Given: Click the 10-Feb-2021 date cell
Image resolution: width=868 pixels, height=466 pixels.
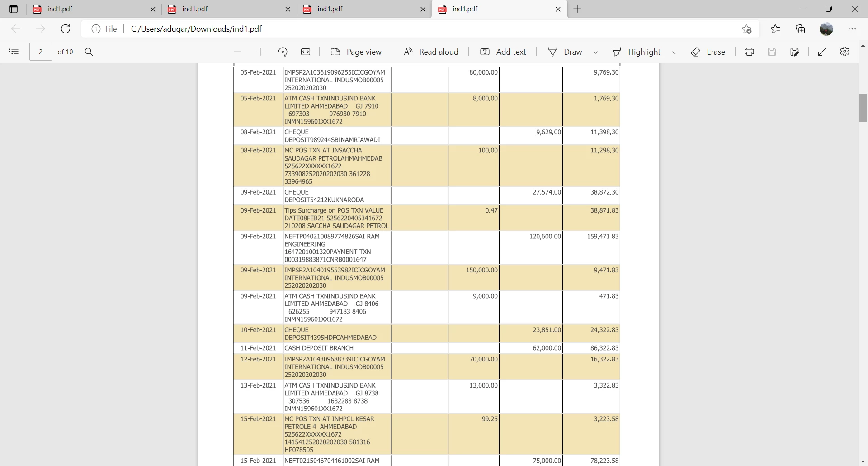Looking at the screenshot, I should [x=258, y=330].
